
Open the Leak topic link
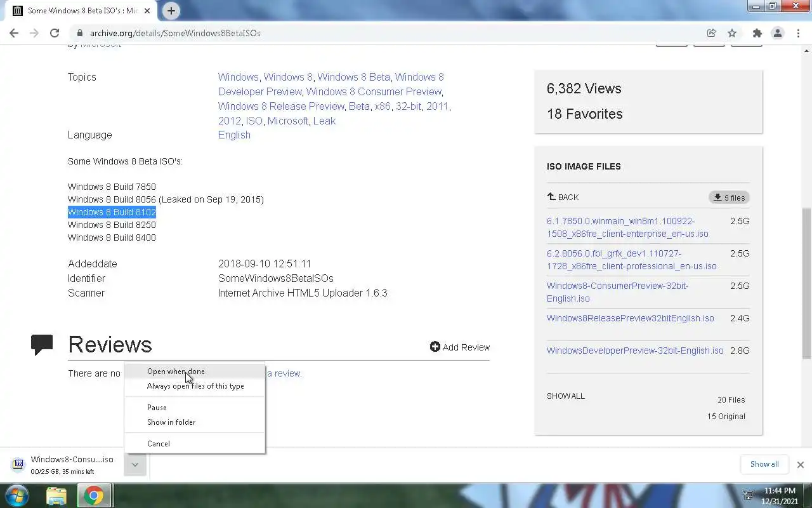[x=324, y=121]
